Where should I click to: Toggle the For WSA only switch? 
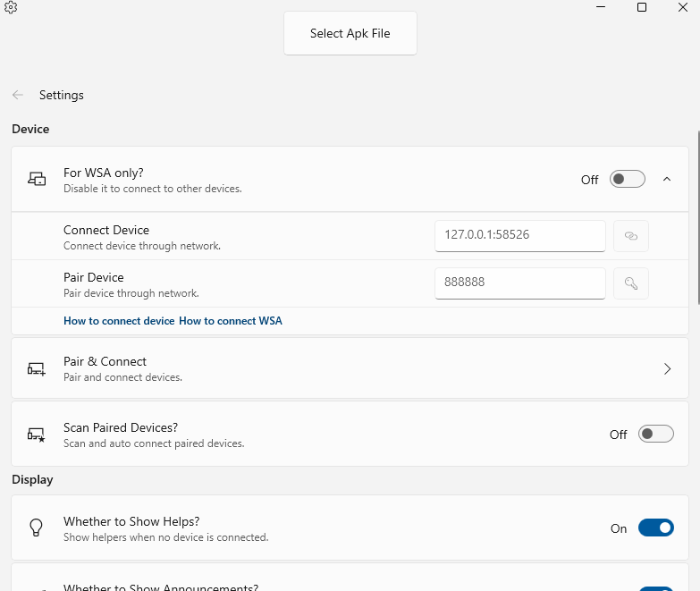(627, 179)
